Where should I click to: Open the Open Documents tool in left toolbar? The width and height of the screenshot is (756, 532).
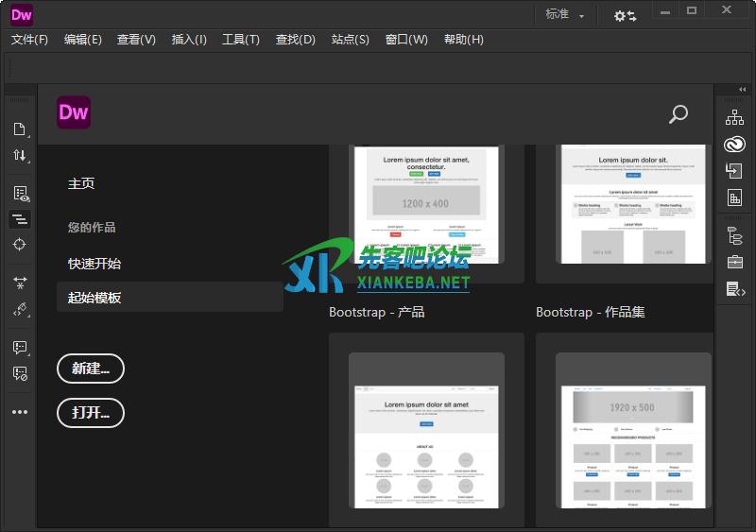[20, 129]
